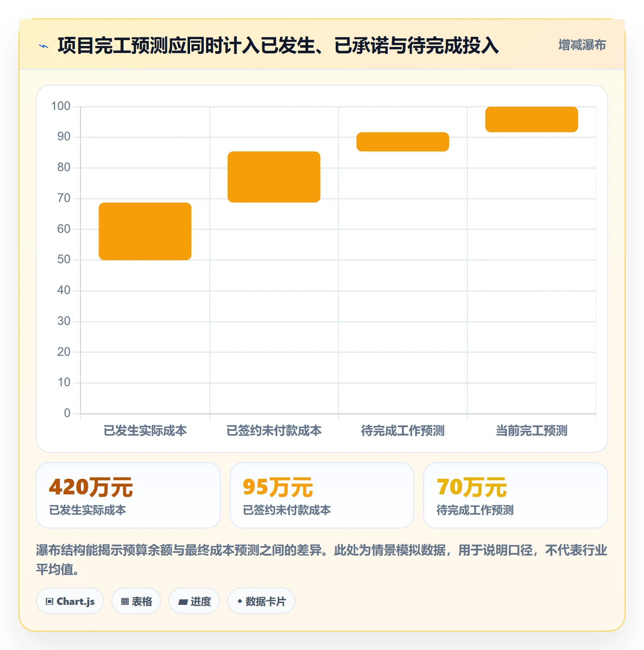Select the Chart.js tag chip
Screen dimensions: 644x650
coord(70,601)
